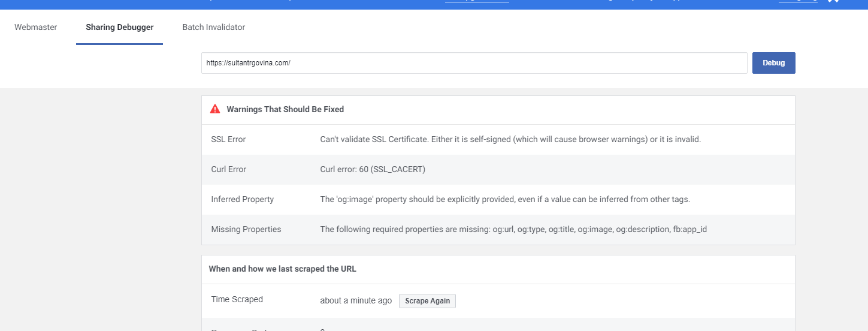Open the Webmaster tab
This screenshot has height=331, width=868.
(x=36, y=27)
